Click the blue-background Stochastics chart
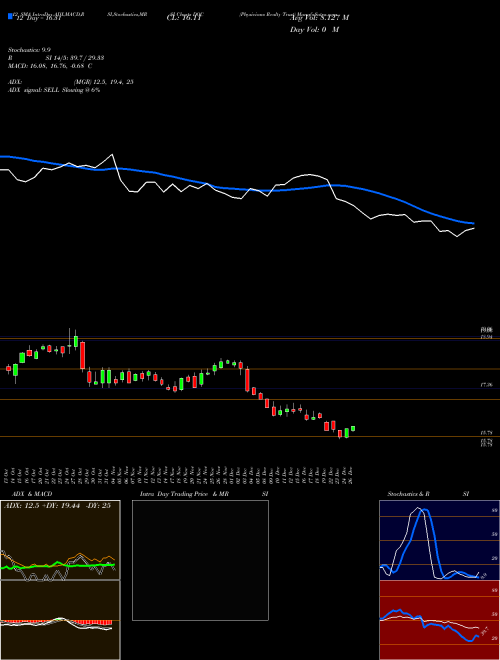 [x=439, y=540]
